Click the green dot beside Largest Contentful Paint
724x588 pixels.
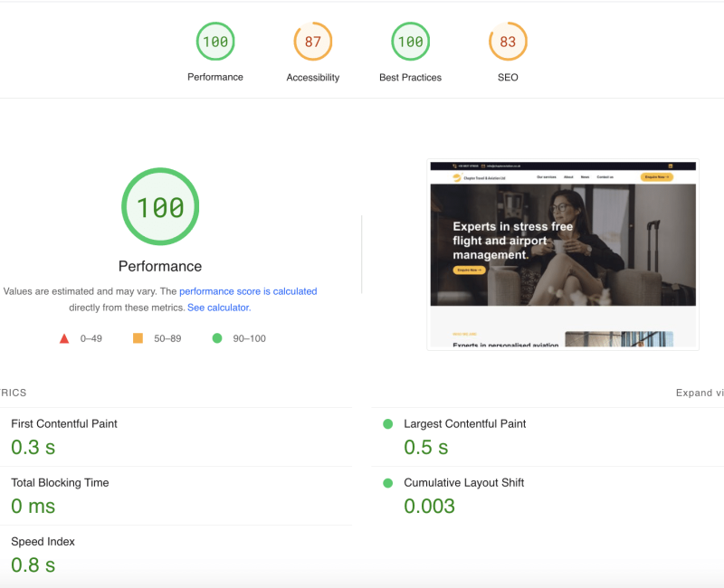(x=388, y=423)
